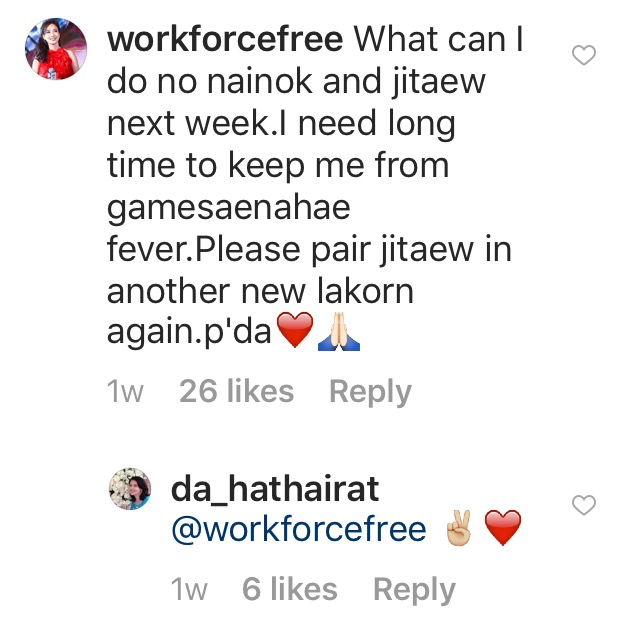
Task: Click the word gamesaenahae in comment
Action: 229,208
